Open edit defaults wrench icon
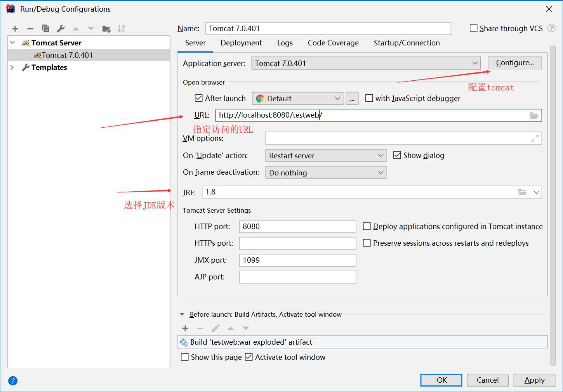563x392 pixels. tap(61, 29)
